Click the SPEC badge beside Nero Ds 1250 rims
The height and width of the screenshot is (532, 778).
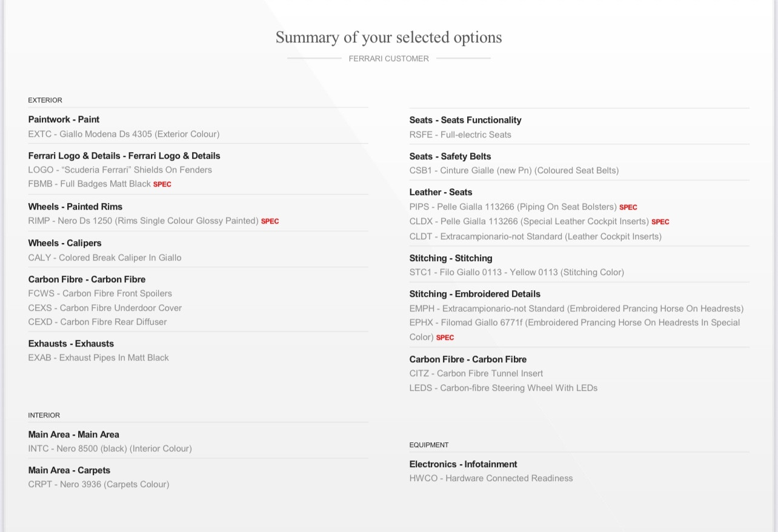[x=270, y=221]
